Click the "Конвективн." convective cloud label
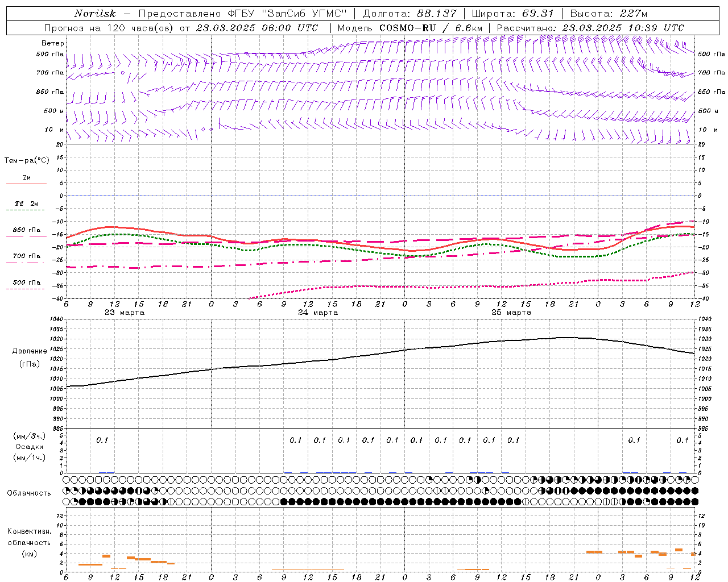 tap(29, 531)
